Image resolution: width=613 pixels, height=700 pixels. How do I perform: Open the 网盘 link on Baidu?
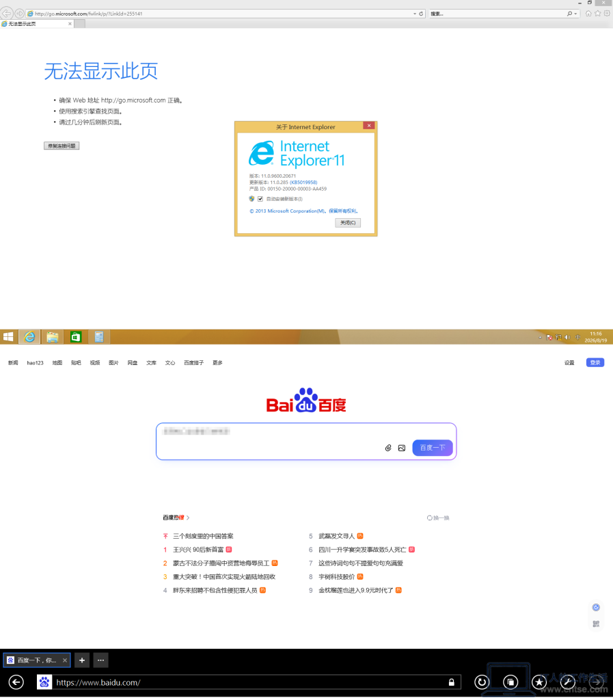tap(133, 363)
